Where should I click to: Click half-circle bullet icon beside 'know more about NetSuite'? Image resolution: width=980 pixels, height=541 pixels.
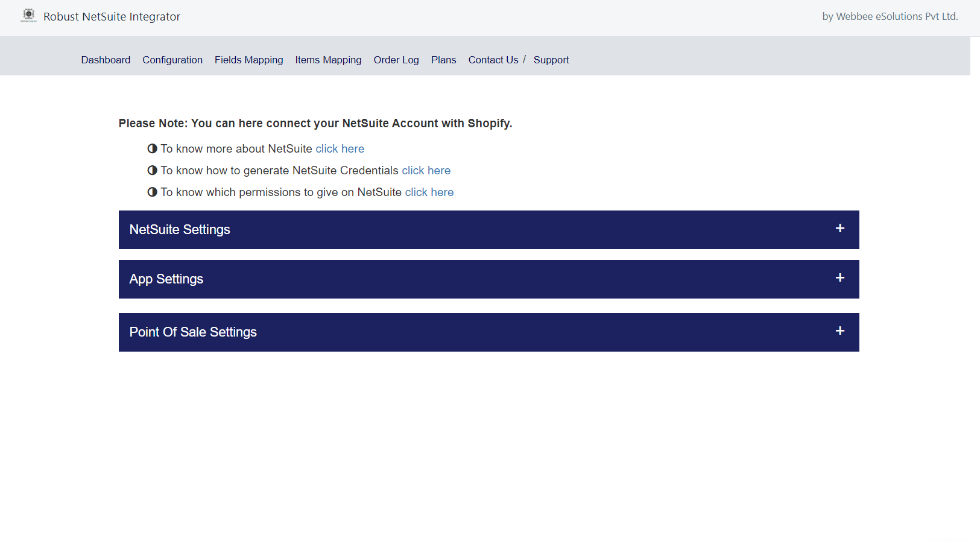coord(152,148)
